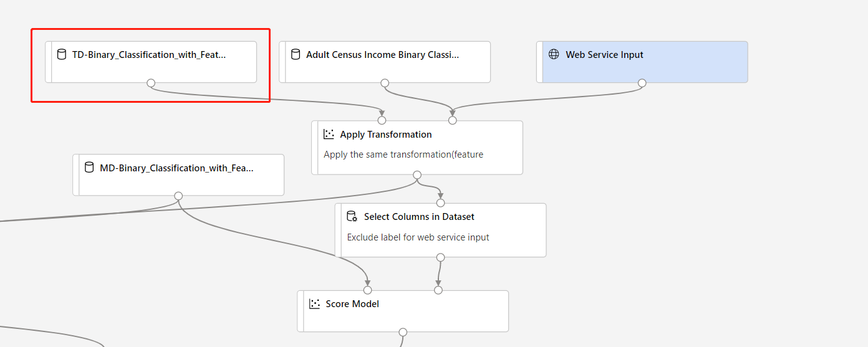Select the MD-Binary_Classification output port
This screenshot has height=347, width=868.
(178, 196)
